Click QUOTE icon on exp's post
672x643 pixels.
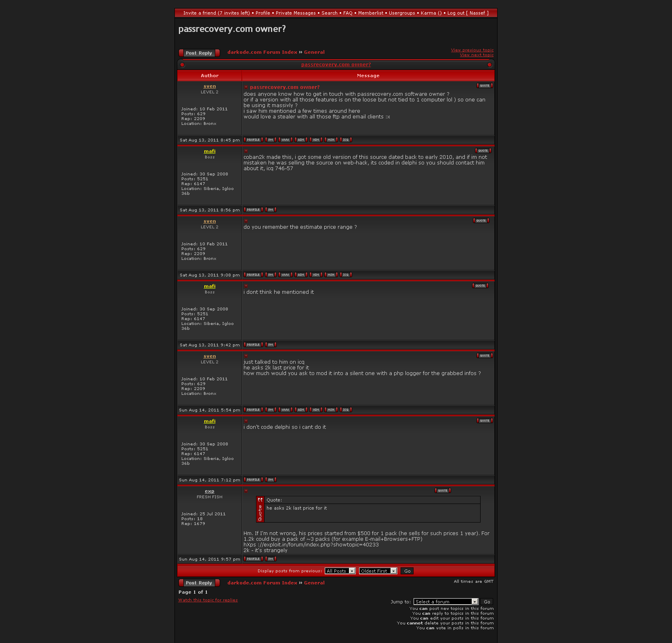[x=443, y=491]
